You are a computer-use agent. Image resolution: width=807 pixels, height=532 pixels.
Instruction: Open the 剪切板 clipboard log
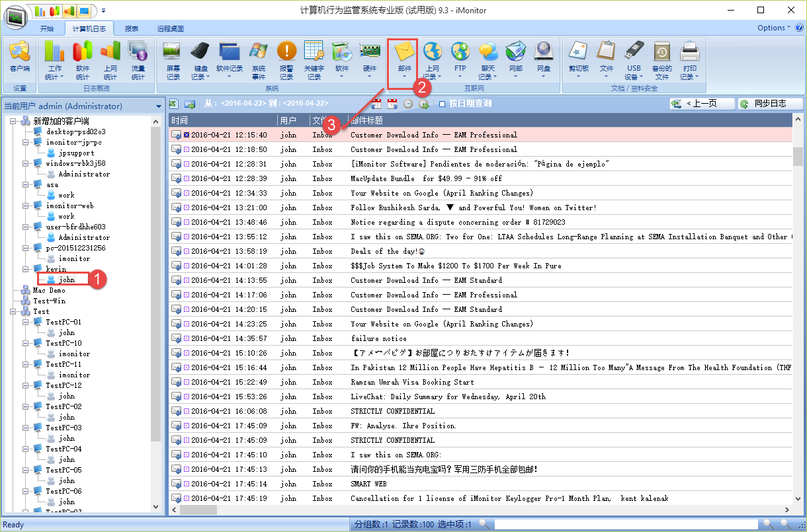(x=578, y=60)
